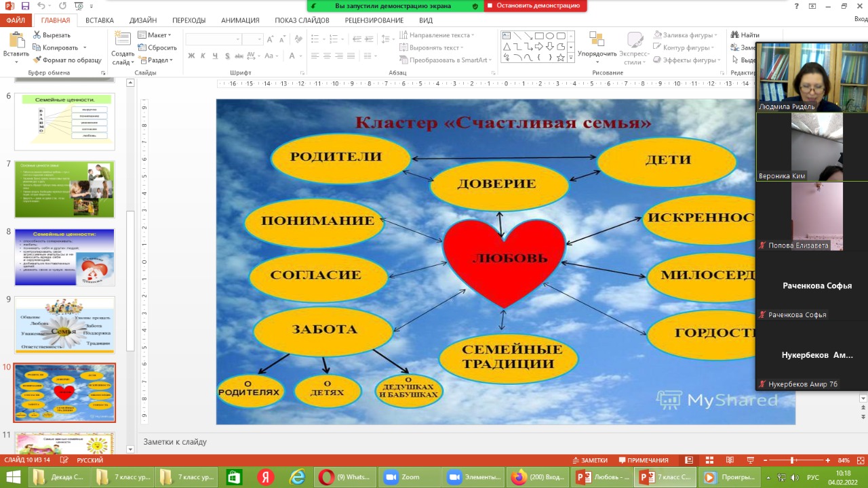Toggle the Comments (Примечания) pane
This screenshot has height=488, width=868.
[643, 460]
